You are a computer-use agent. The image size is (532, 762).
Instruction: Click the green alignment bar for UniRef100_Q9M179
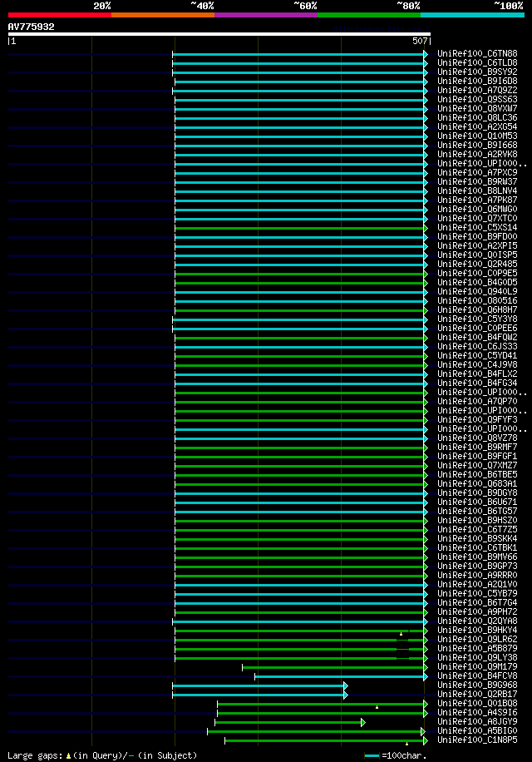333,667
